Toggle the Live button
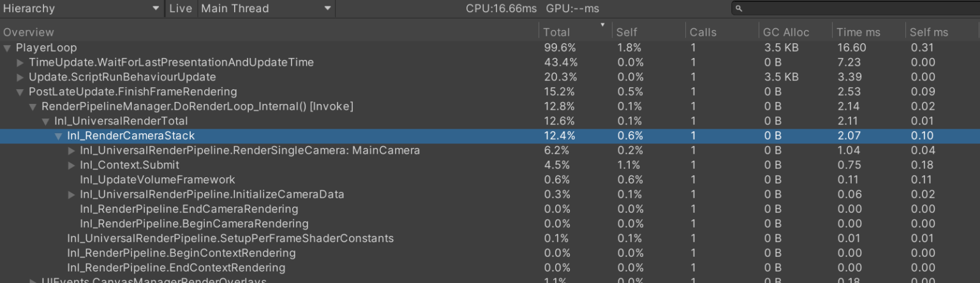This screenshot has height=283, width=980. [x=181, y=9]
